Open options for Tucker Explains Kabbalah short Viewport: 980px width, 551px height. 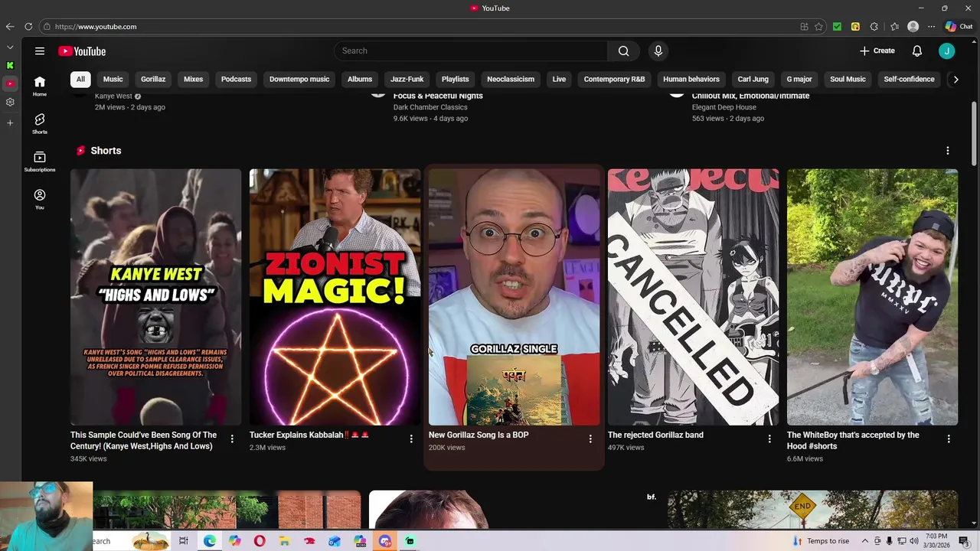click(x=411, y=439)
